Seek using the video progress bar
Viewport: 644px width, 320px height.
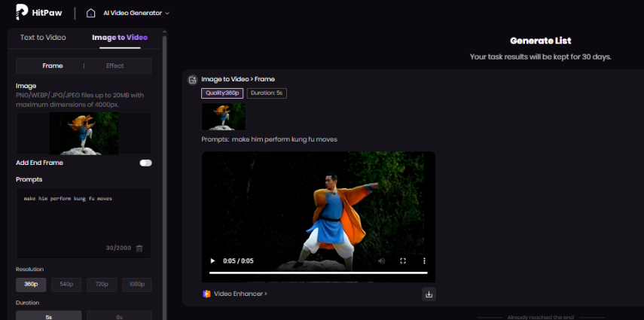tap(318, 273)
